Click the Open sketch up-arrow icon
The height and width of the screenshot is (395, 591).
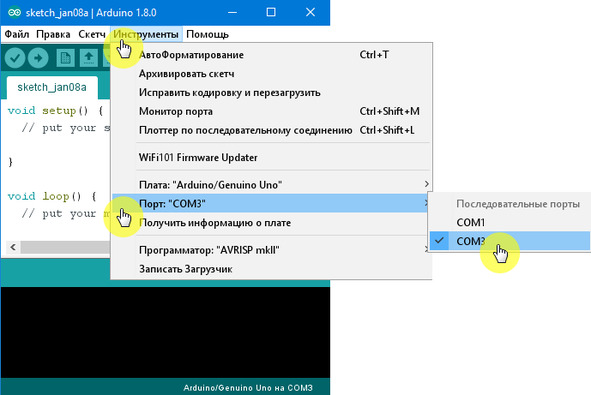[x=89, y=58]
